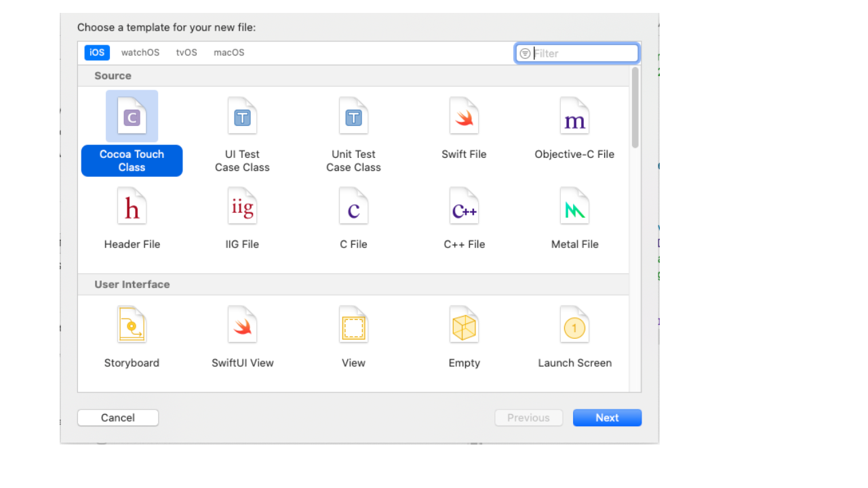The image size is (868, 488).
Task: Pick the Unit Test Case Class template
Action: pos(353,117)
